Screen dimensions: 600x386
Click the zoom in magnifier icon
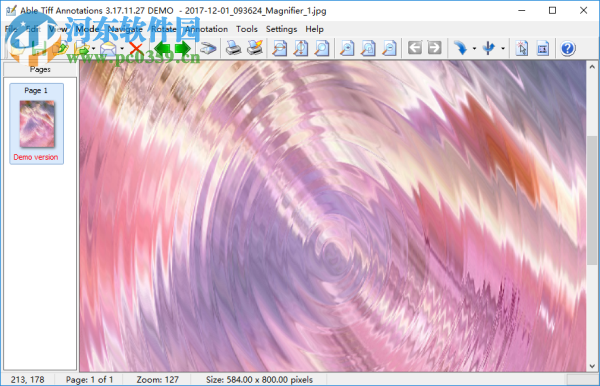coord(347,49)
